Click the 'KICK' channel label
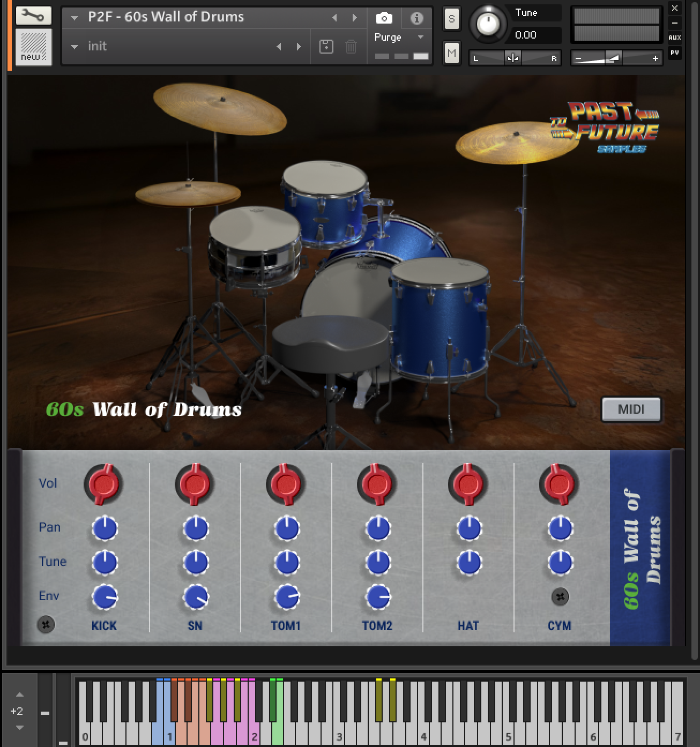700x747 pixels. pos(104,626)
